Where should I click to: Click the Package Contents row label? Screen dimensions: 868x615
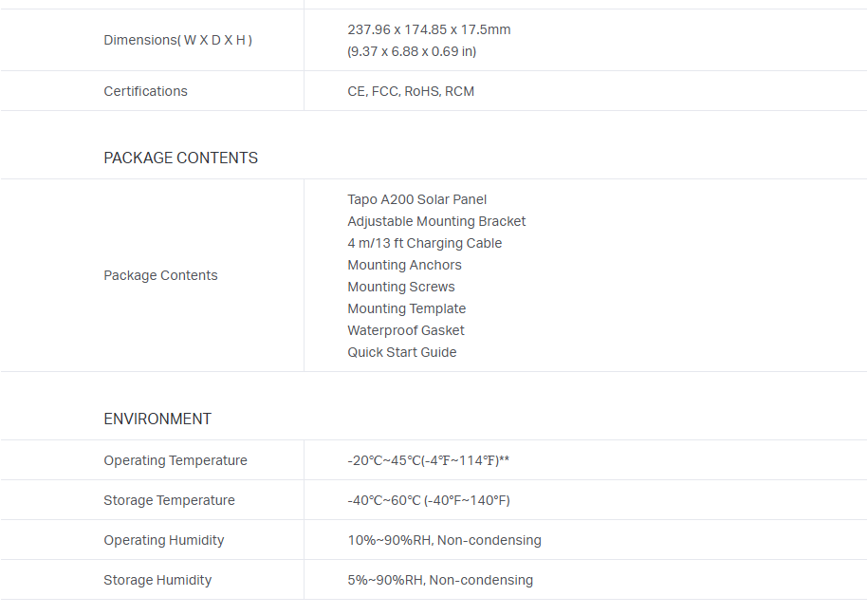160,275
